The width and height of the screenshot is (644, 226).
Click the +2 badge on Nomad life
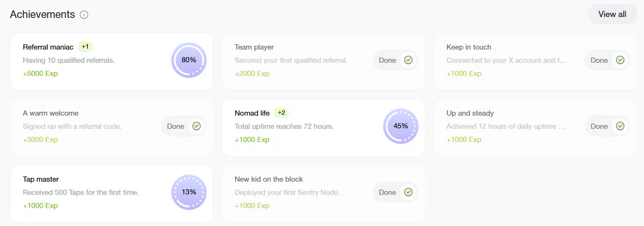click(281, 113)
